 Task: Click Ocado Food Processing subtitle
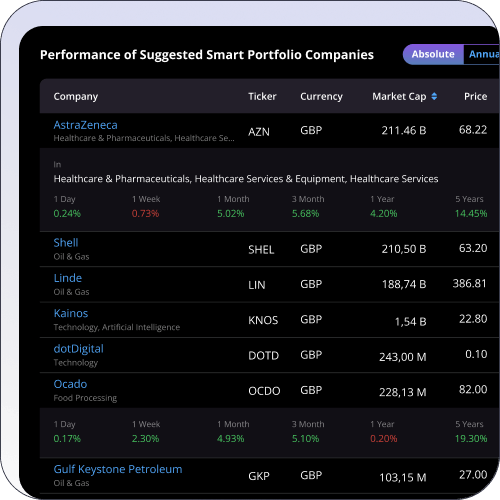(85, 398)
